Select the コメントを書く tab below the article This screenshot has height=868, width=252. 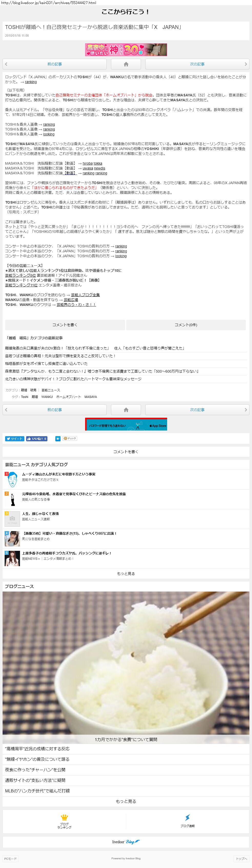pyautogui.click(x=65, y=325)
